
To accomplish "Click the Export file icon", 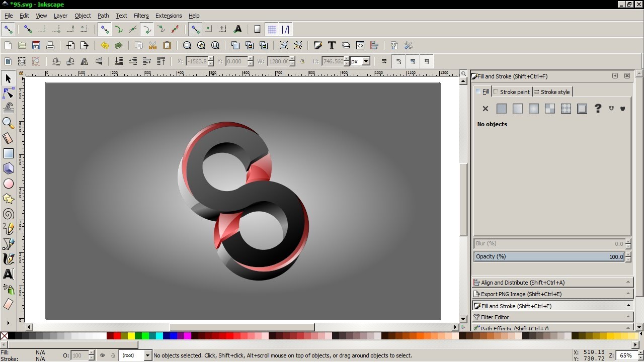I will [85, 45].
